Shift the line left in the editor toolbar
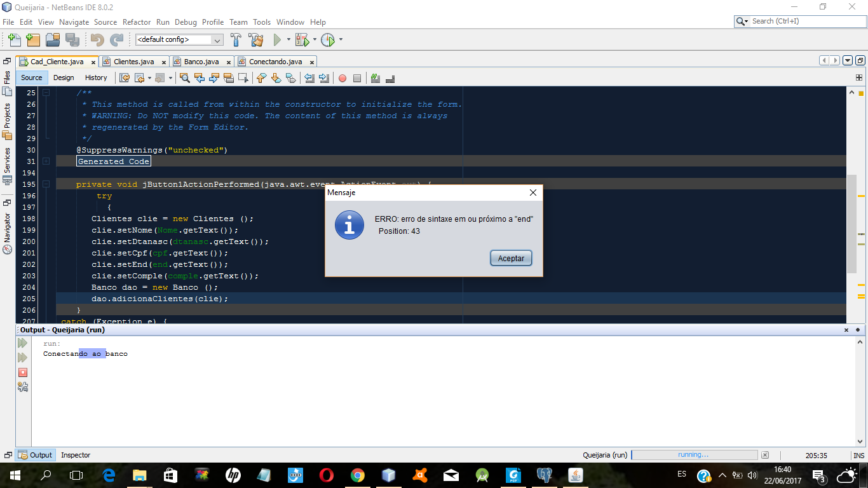 [309, 78]
